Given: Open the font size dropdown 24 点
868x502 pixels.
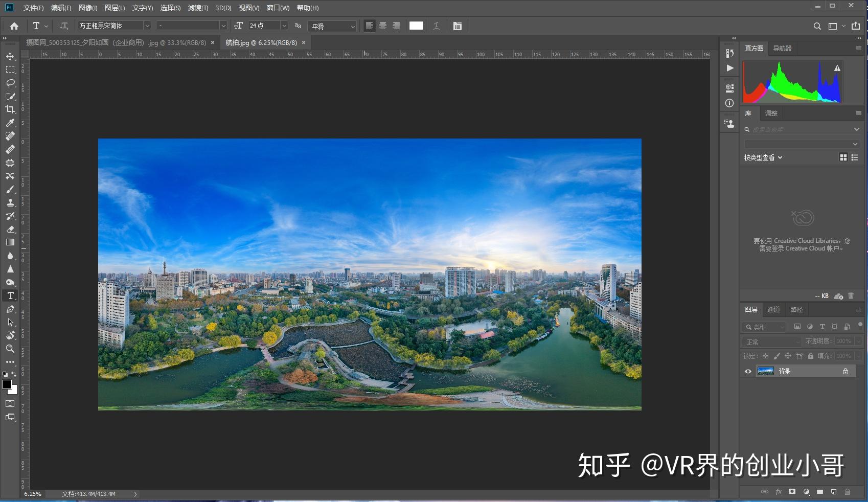Looking at the screenshot, I should point(268,26).
